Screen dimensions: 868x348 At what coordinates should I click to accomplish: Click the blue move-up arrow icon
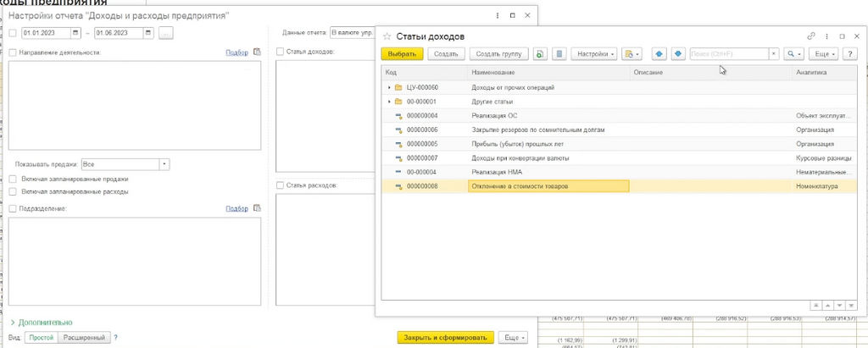(x=659, y=53)
